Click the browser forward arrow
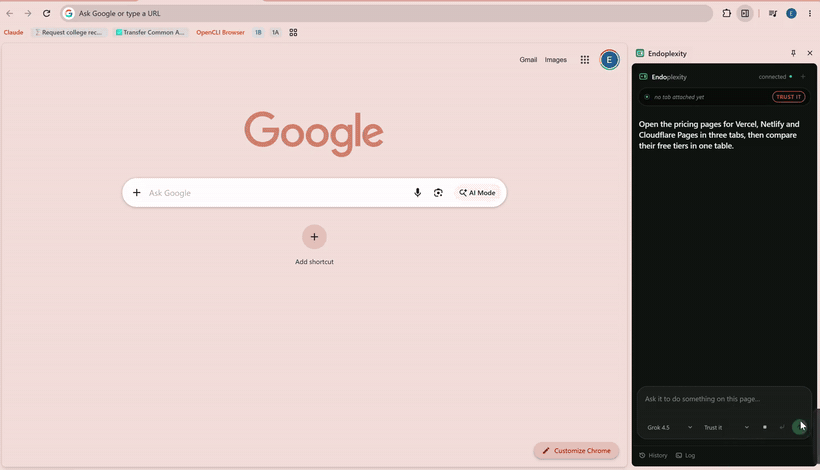Viewport: 820px width, 470px height. pos(28,14)
